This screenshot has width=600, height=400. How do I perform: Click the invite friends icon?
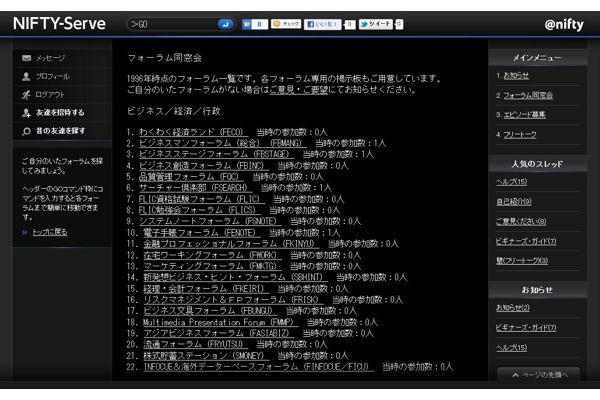point(27,112)
